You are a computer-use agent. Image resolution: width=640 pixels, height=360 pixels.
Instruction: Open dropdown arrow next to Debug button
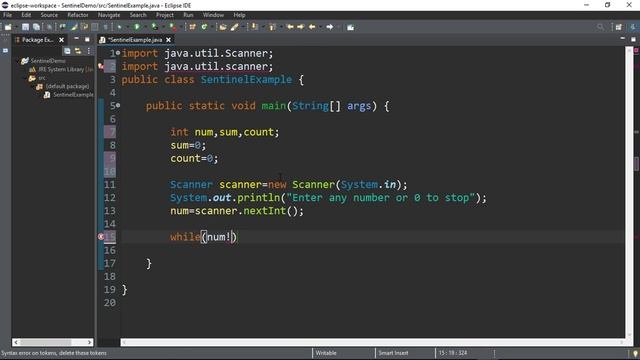[x=128, y=27]
